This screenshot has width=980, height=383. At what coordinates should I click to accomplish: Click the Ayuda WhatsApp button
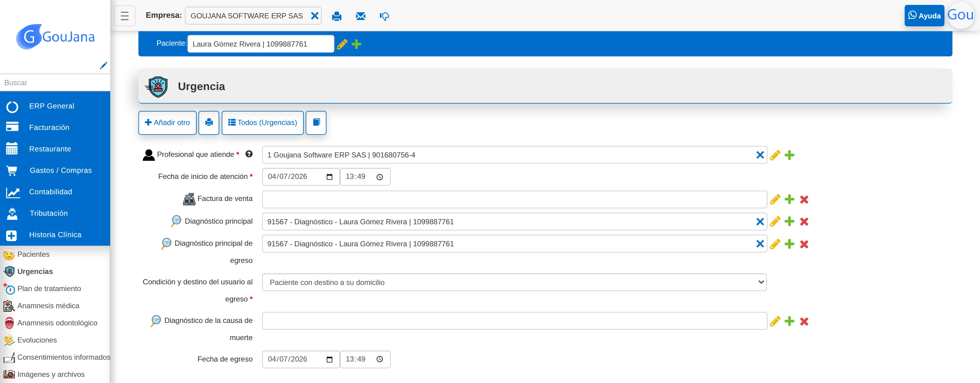[x=924, y=16]
